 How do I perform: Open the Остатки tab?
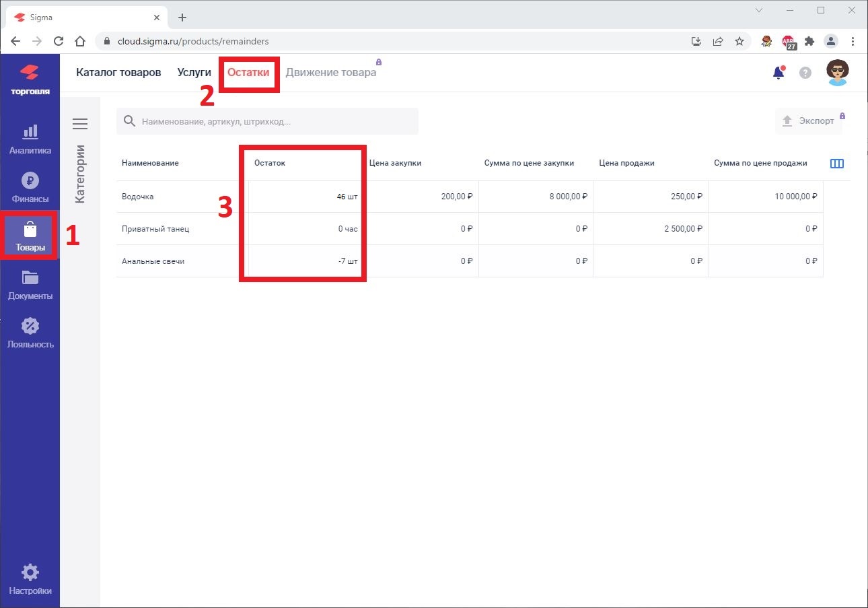click(248, 73)
